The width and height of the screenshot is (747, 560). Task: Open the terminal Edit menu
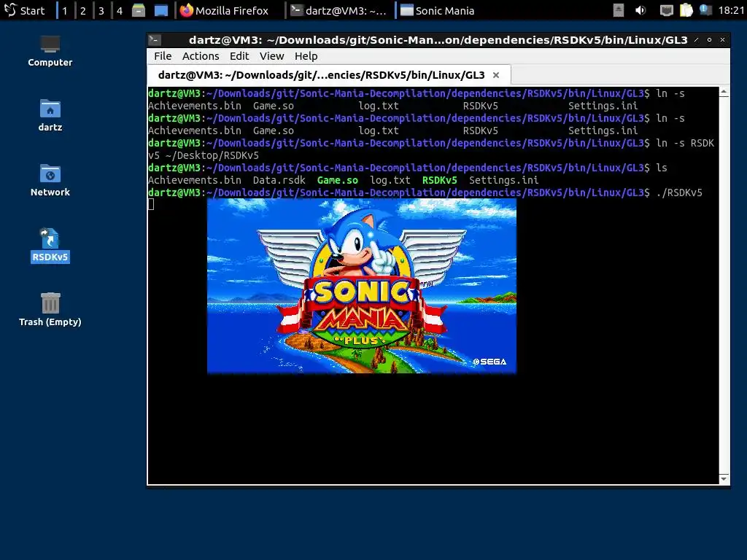[x=239, y=56]
